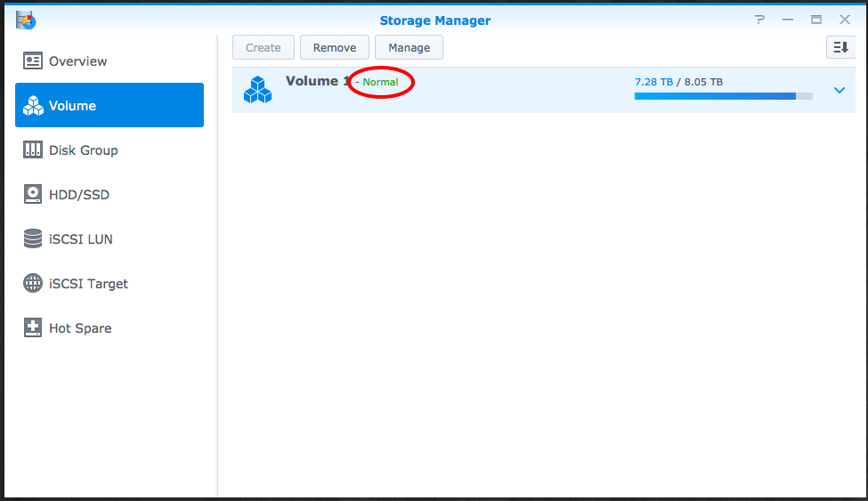The image size is (868, 501).
Task: Click the 7.28 TB / 8.05 TB usage text
Action: [x=678, y=82]
